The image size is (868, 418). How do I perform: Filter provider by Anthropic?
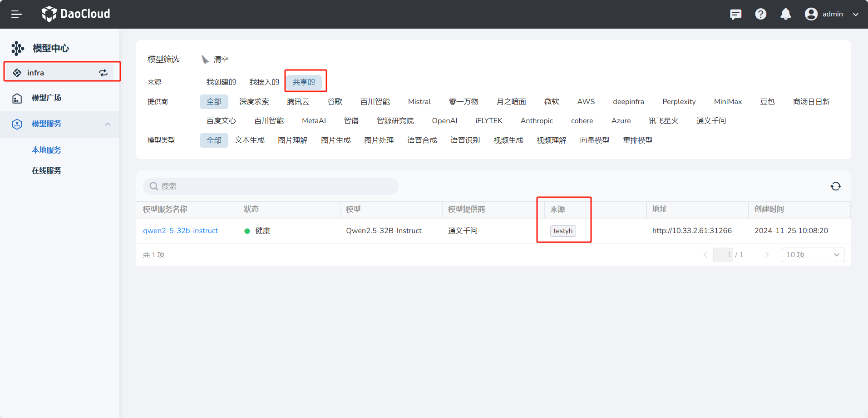pyautogui.click(x=537, y=121)
